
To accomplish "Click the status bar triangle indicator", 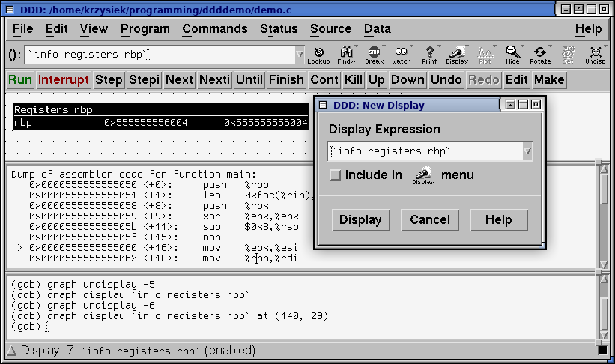I will tap(11, 351).
